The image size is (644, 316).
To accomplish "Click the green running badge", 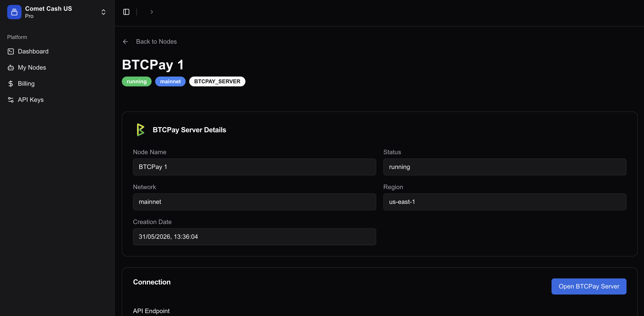I will (137, 81).
